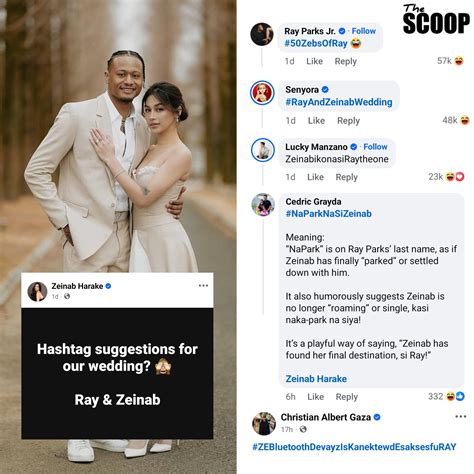The height and width of the screenshot is (474, 474).
Task: Open #NaParkNaSiZeinab hashtag
Action: (329, 213)
